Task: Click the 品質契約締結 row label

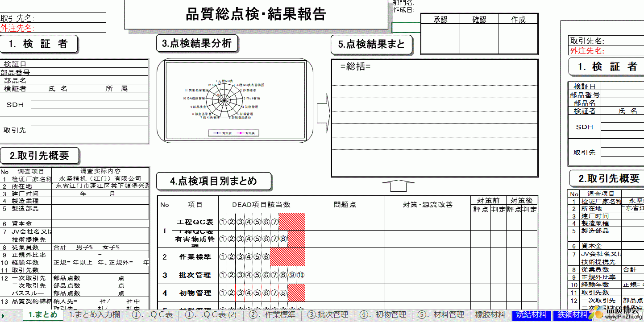Action: [x=30, y=301]
